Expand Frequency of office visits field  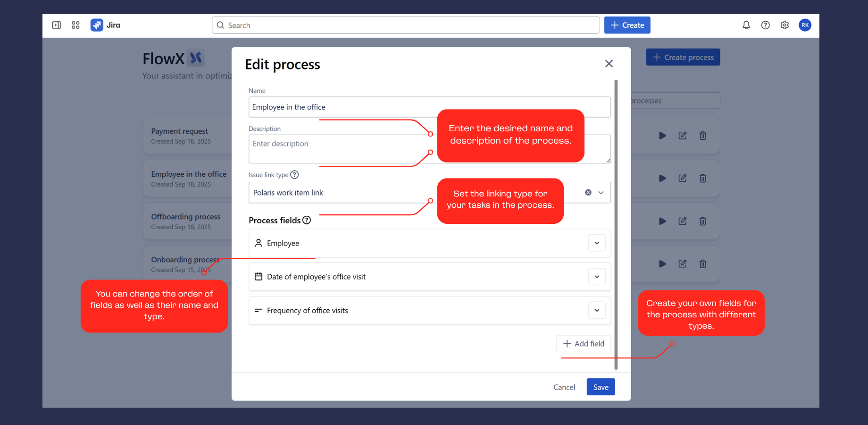pos(597,310)
